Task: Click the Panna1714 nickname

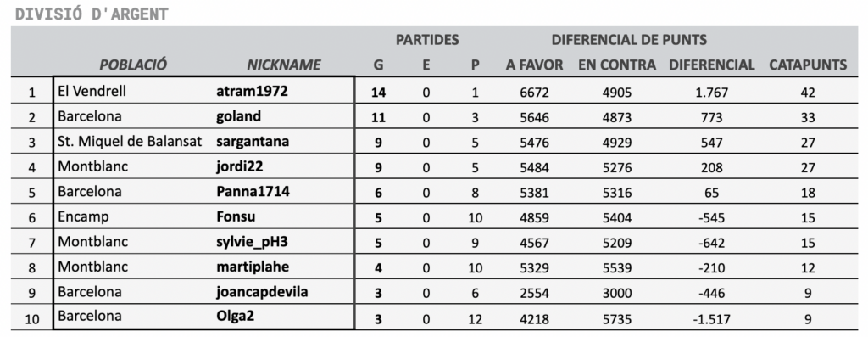Action: click(x=253, y=191)
